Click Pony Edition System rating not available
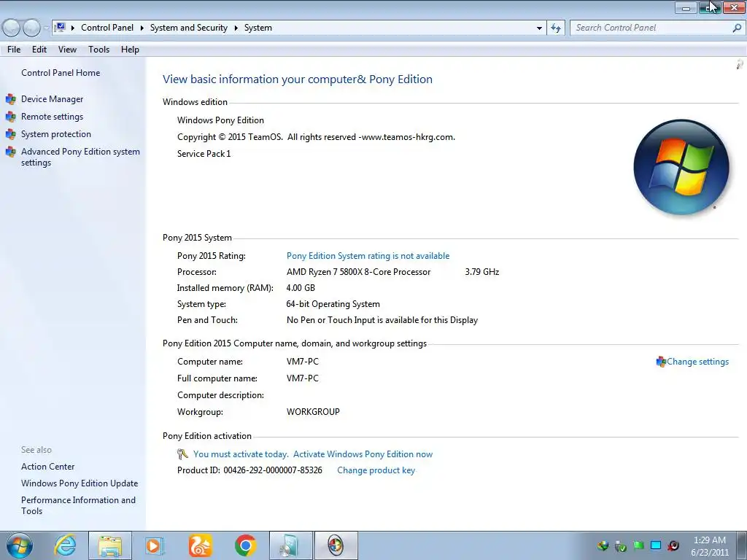Image resolution: width=747 pixels, height=560 pixels. 368,256
